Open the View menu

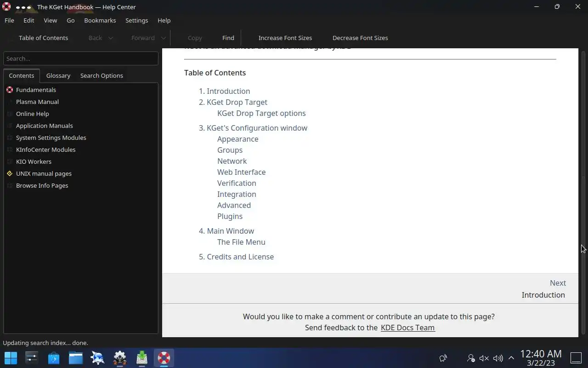click(x=51, y=20)
